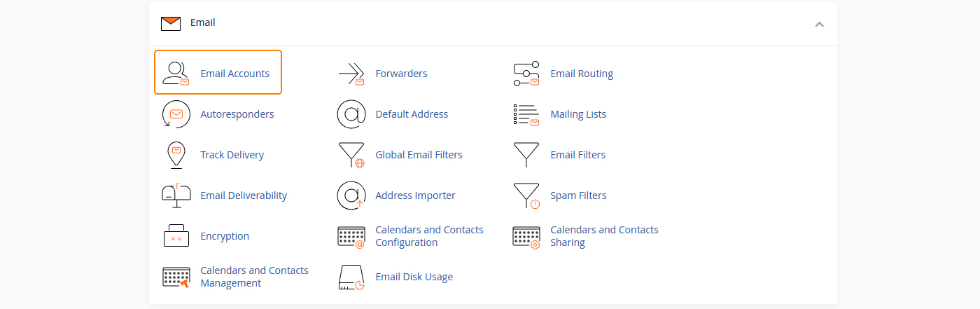Image resolution: width=980 pixels, height=309 pixels.
Task: Click the Encryption lock box icon
Action: coord(176,236)
